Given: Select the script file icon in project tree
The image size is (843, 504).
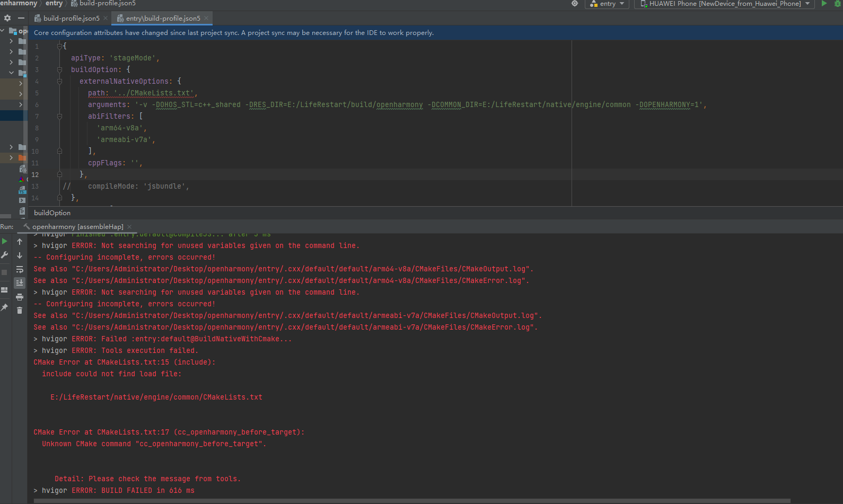Looking at the screenshot, I should 22,200.
